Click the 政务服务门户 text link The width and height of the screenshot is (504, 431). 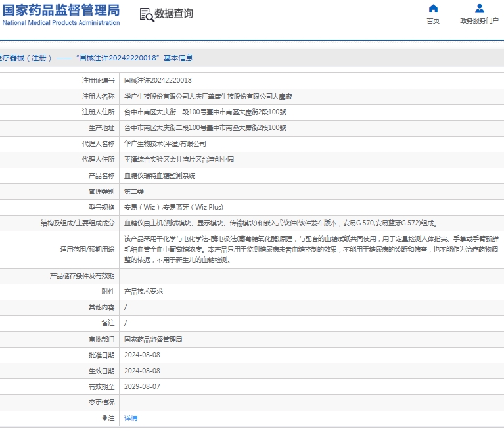tap(479, 21)
